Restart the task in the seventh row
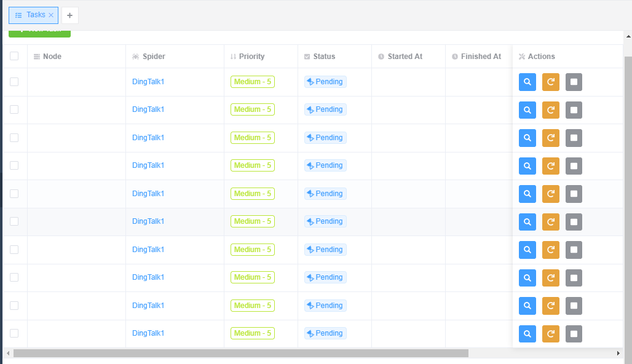 [x=551, y=250]
